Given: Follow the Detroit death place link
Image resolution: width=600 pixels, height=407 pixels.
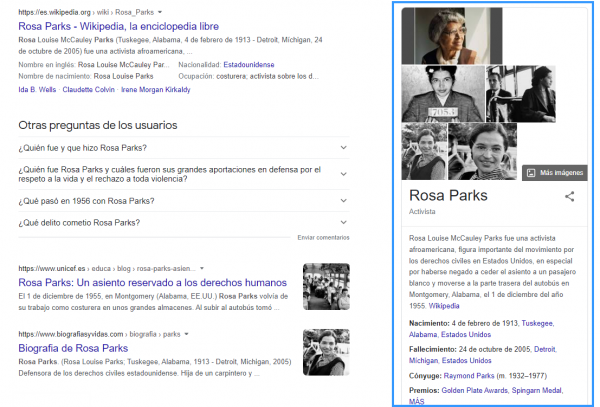Looking at the screenshot, I should [x=544, y=349].
